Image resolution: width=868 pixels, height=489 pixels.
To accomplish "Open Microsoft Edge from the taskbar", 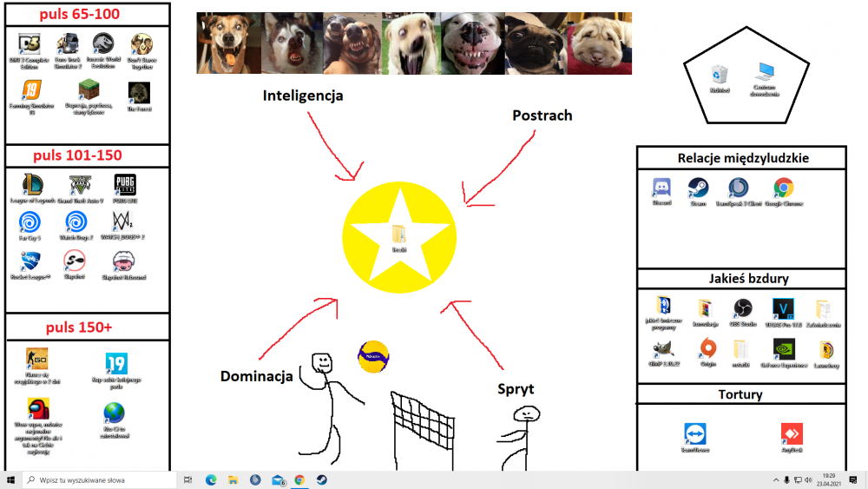I will pos(211,479).
